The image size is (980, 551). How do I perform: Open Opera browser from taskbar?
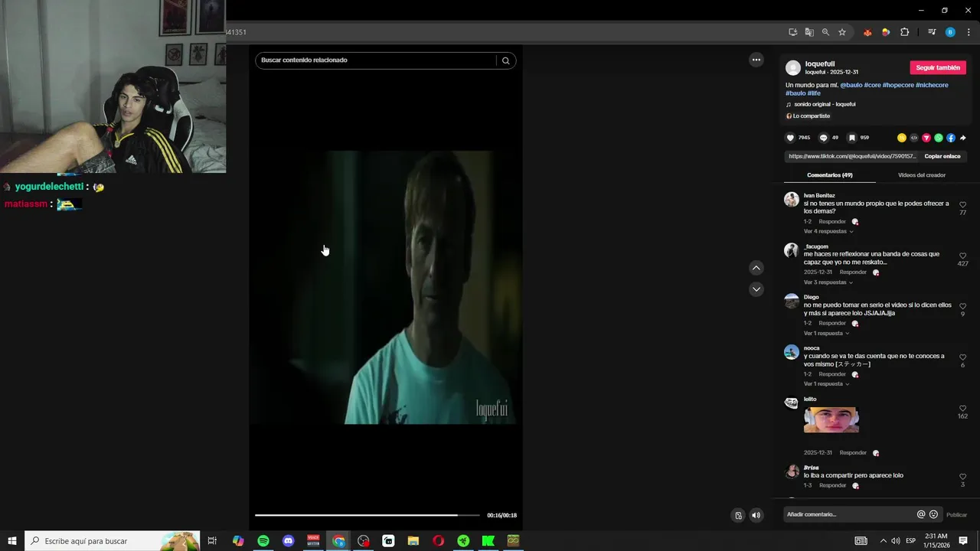[439, 541]
